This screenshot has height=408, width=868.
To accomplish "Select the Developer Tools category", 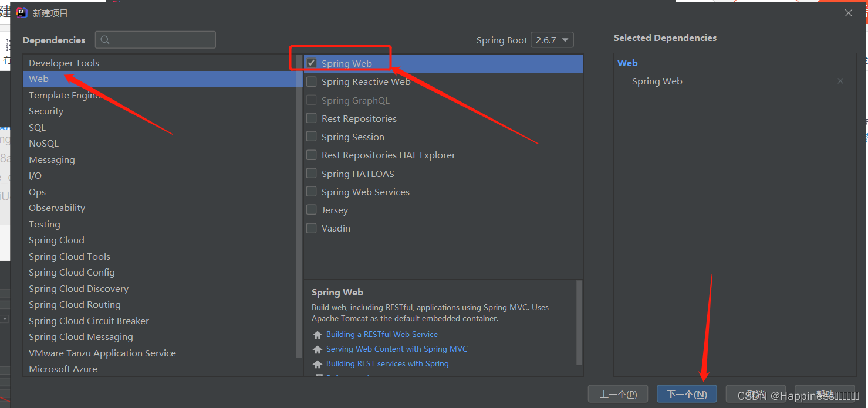I will (x=160, y=63).
